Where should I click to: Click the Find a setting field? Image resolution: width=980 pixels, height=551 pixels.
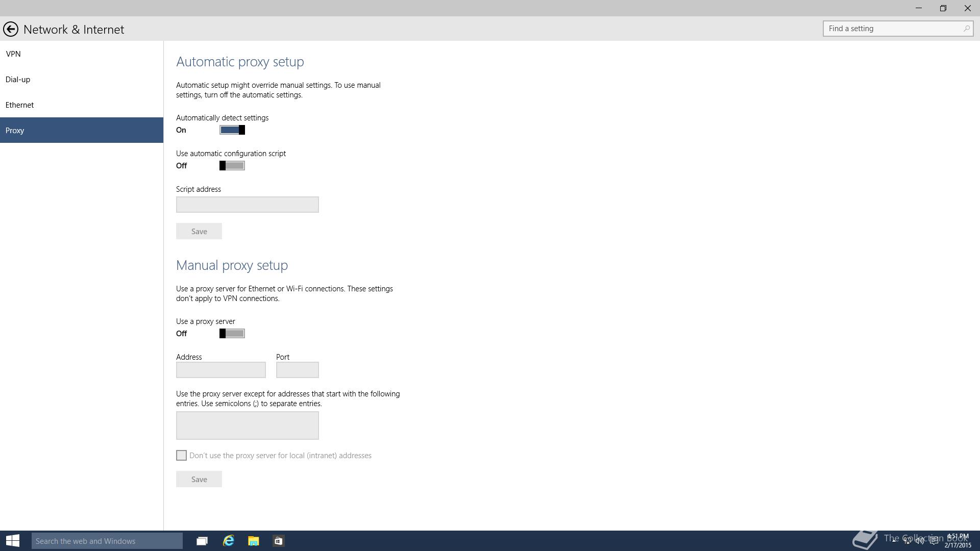[892, 29]
